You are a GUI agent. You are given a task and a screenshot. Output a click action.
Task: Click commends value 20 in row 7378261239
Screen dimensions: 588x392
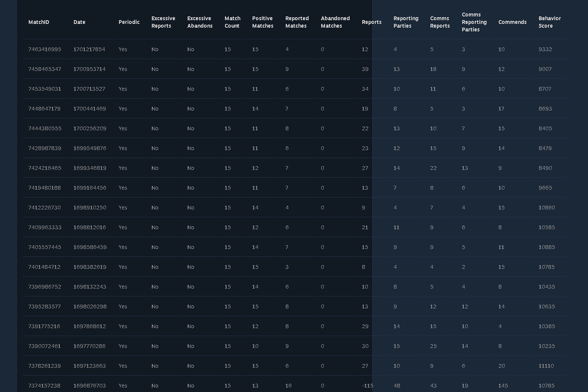coord(501,366)
